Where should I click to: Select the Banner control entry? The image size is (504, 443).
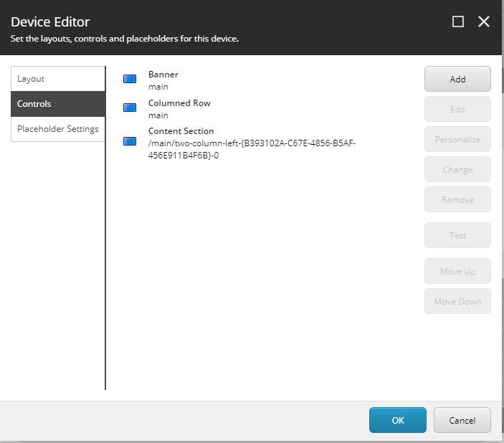coord(163,75)
